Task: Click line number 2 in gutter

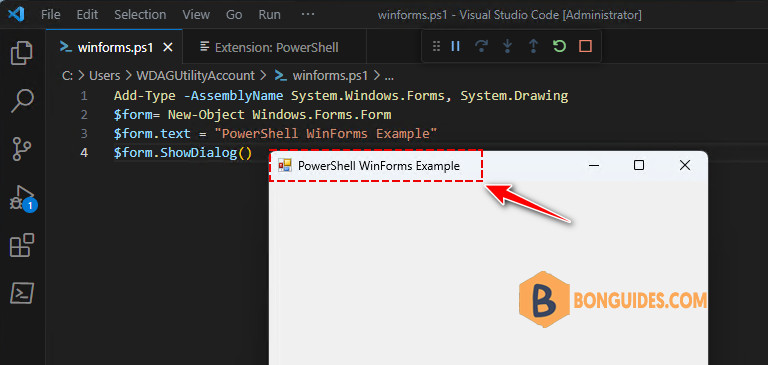Action: (x=84, y=115)
